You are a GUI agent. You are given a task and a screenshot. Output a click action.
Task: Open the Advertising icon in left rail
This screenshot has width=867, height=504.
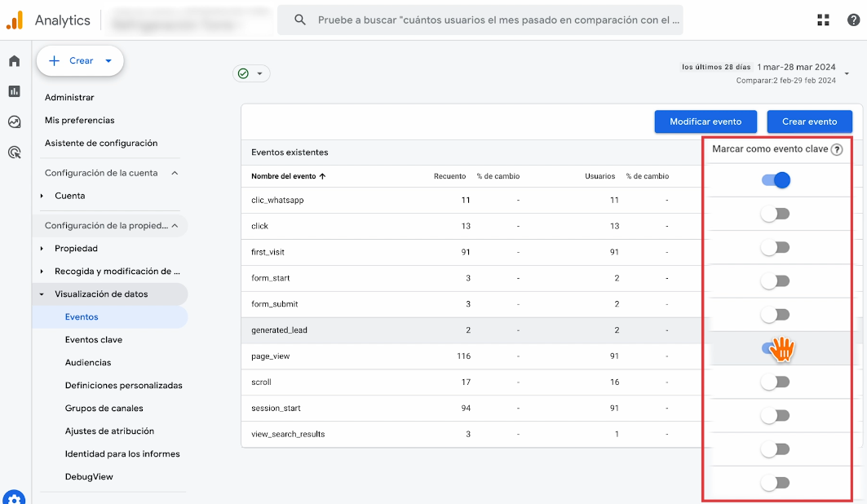tap(14, 152)
